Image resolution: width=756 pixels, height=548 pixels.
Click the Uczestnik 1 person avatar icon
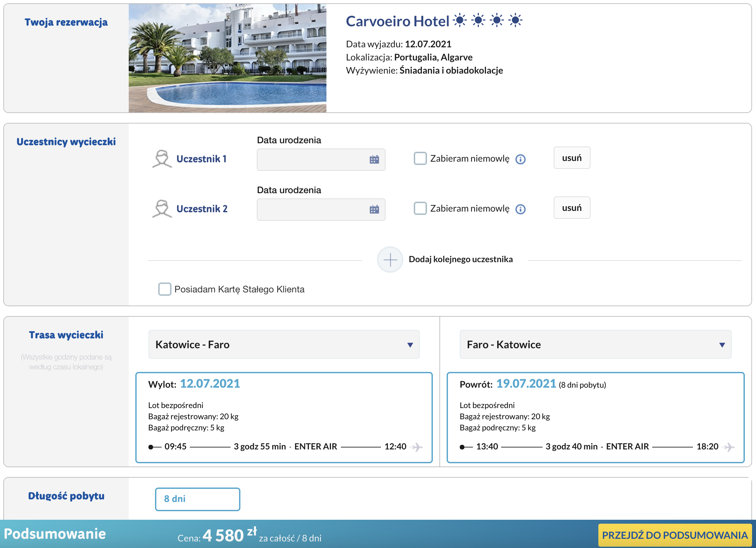[x=162, y=159]
